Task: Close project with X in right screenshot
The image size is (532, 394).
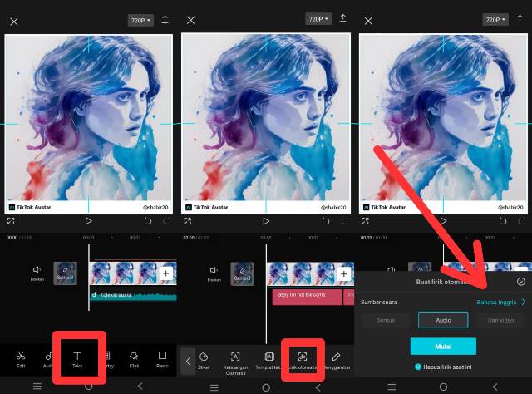Action: point(368,21)
